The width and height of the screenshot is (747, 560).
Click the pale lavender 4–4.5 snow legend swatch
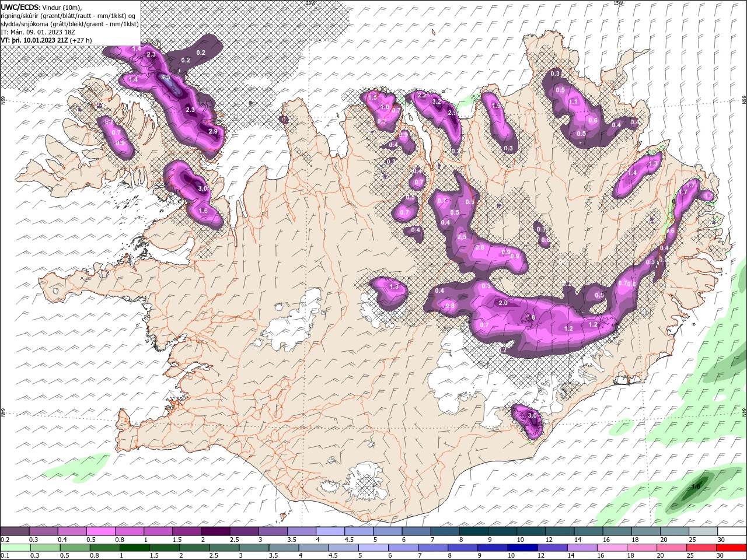(330, 531)
